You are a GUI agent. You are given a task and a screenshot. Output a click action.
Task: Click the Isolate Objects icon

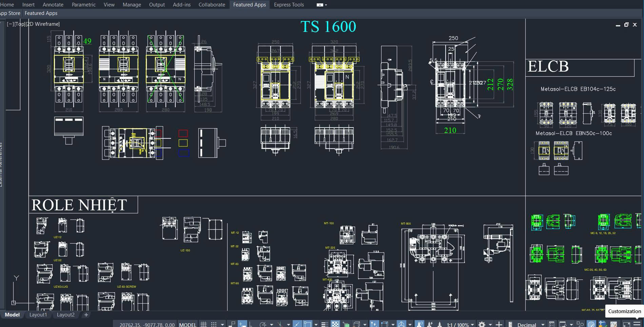580,324
